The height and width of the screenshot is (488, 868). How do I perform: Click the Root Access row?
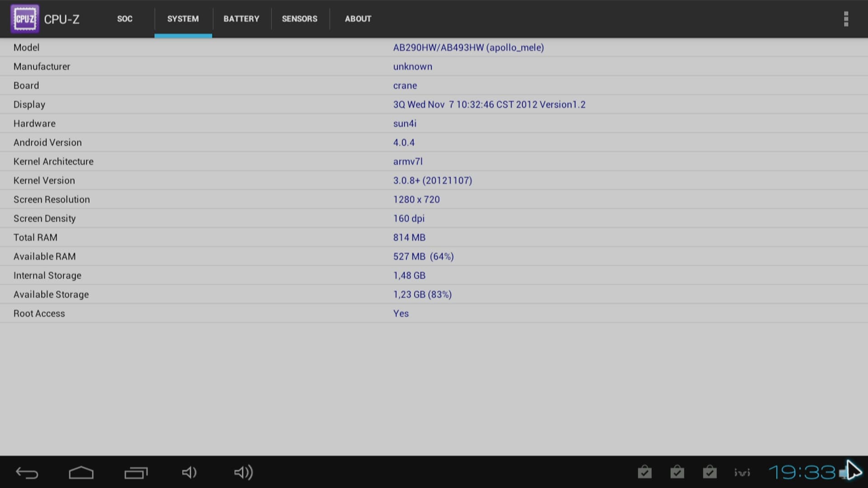pyautogui.click(x=434, y=313)
